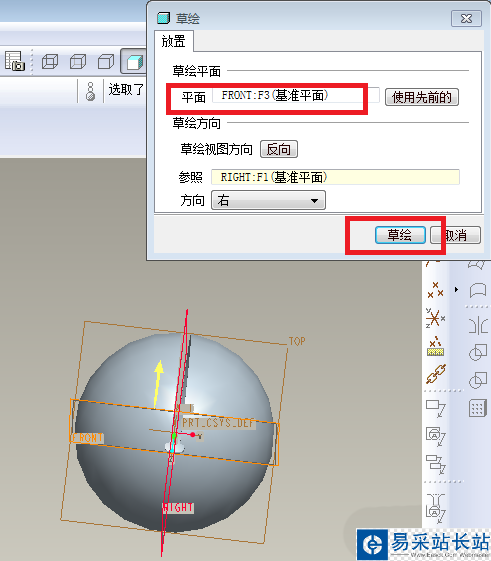The image size is (491, 561).
Task: Click the 使用先前的 button
Action: point(422,97)
